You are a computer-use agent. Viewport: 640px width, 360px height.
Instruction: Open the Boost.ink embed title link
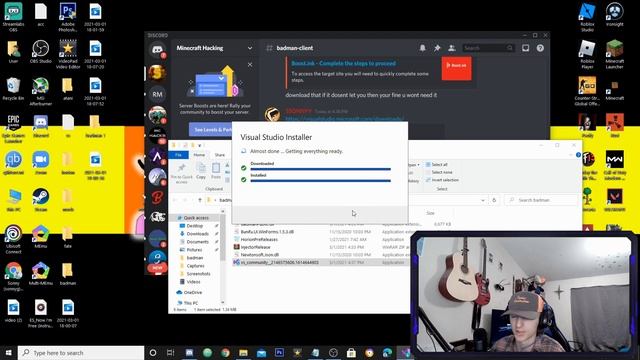[343, 63]
